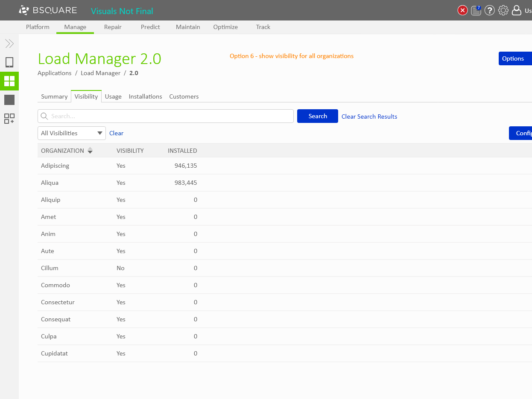Open the notifications list icon
The height and width of the screenshot is (399, 532).
point(476,10)
